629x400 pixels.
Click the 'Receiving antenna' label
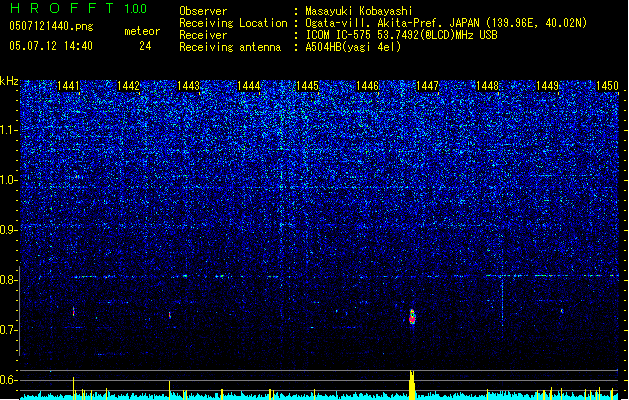click(x=230, y=47)
